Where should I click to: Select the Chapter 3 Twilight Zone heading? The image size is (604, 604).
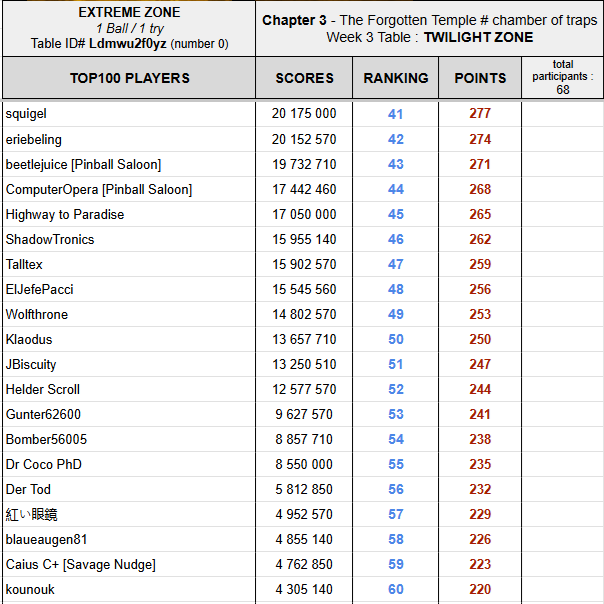[x=429, y=28]
